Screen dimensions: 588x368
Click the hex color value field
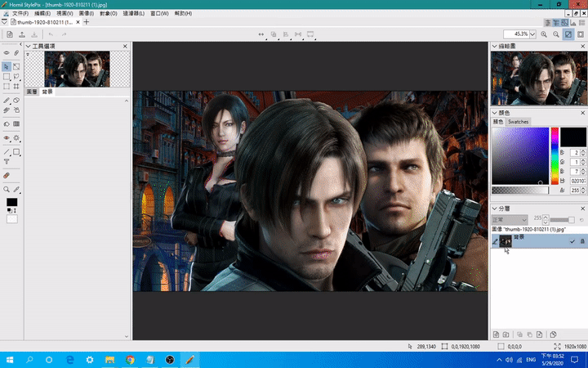pyautogui.click(x=578, y=181)
